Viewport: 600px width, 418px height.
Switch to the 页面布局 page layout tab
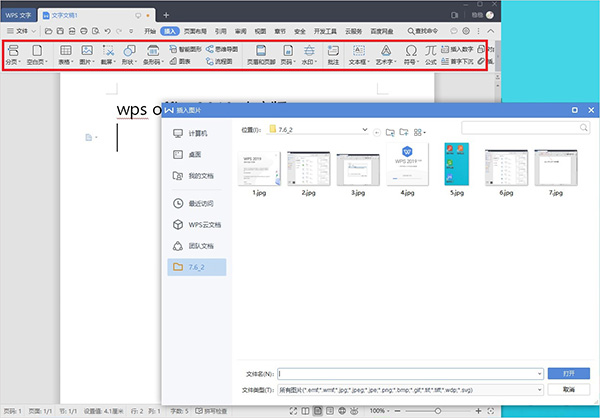(x=195, y=31)
